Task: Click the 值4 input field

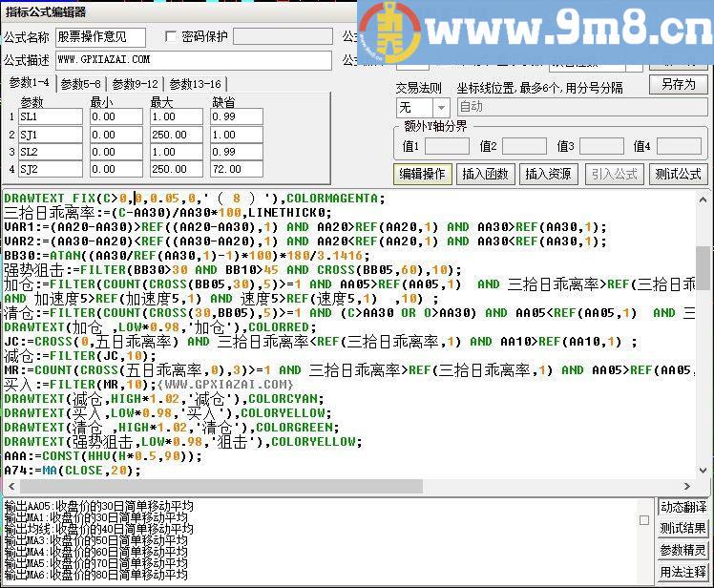Action: pos(679,146)
